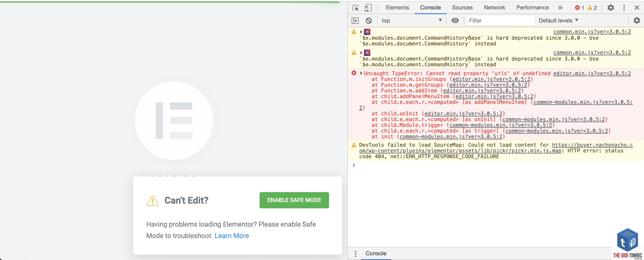The image size is (644, 260).
Task: Open second common.min.js?ver=3.0.5:2 source link
Action: click(592, 53)
